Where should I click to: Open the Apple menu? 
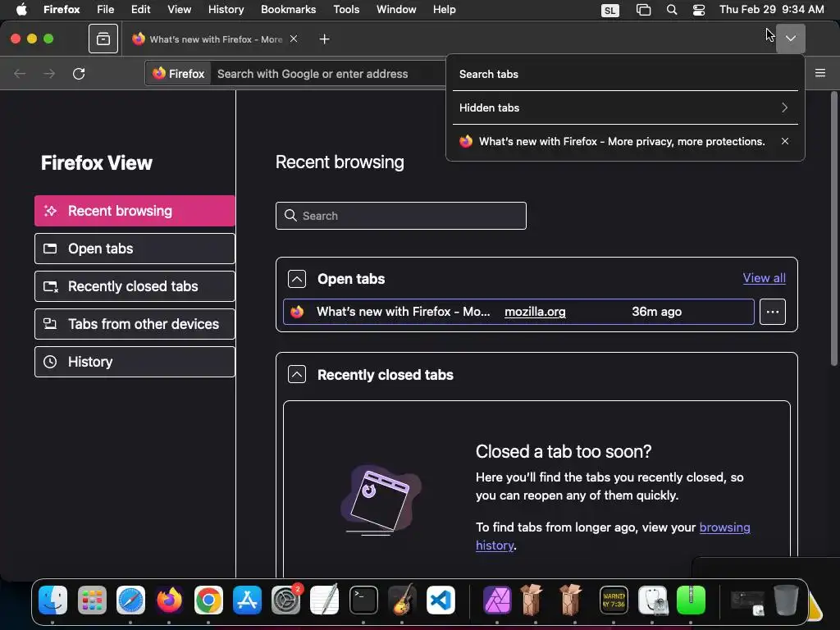(21, 10)
